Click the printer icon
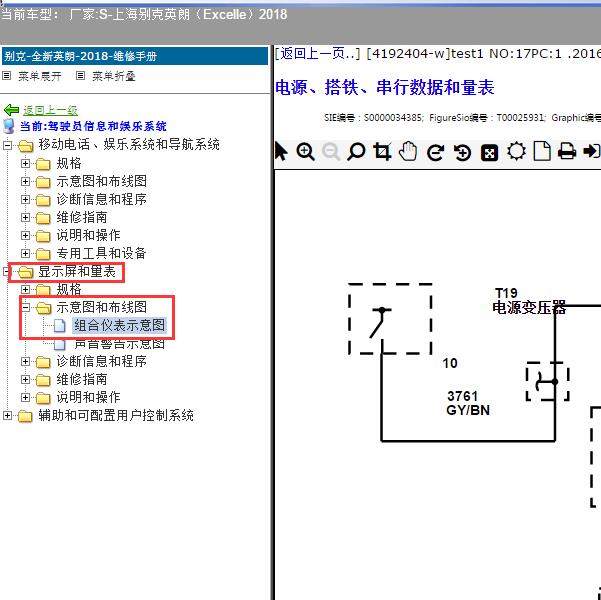 point(567,151)
